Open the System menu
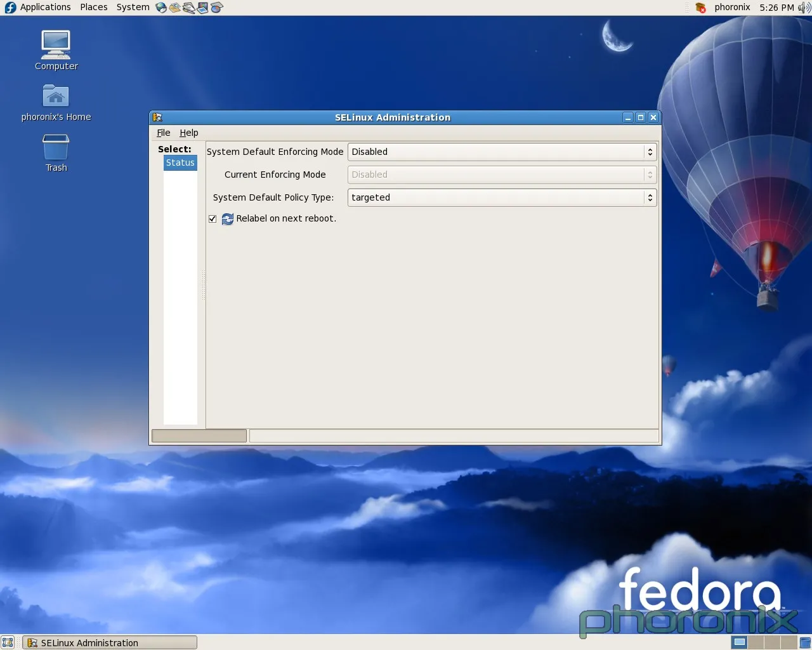 coord(133,8)
